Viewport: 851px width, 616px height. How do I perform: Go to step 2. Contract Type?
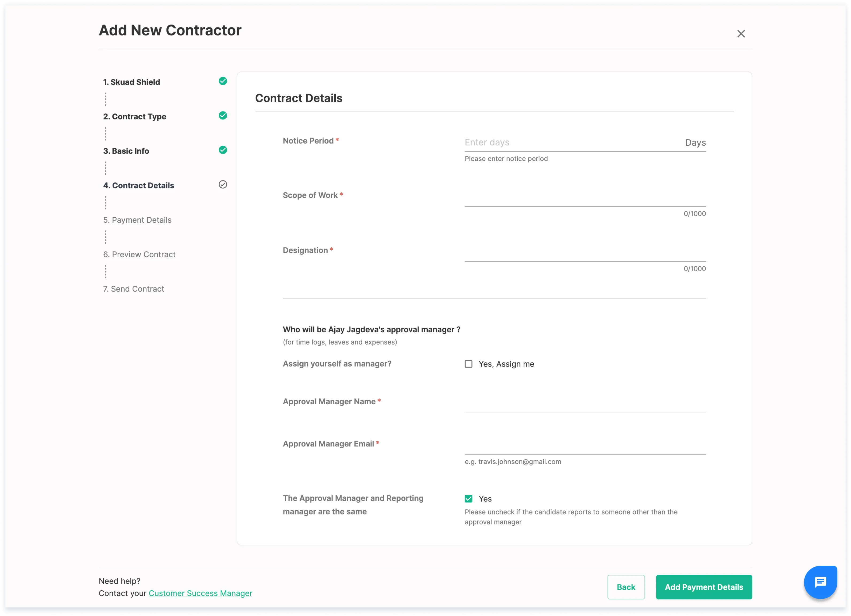(135, 116)
